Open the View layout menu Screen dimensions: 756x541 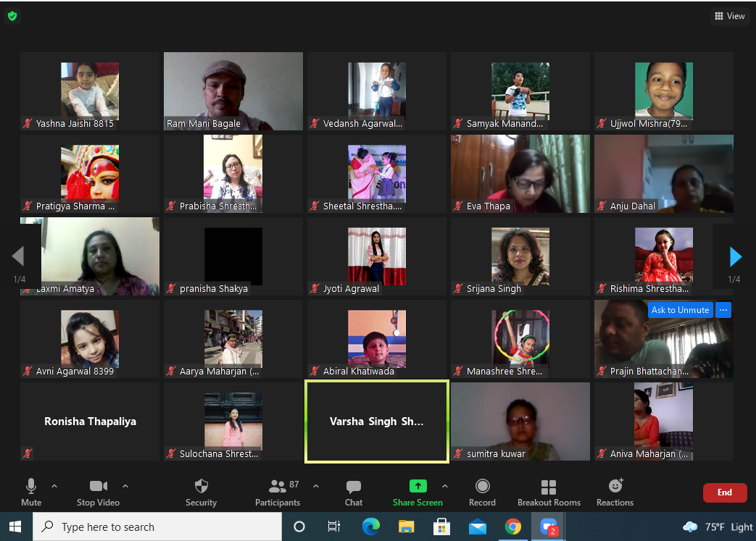pyautogui.click(x=729, y=16)
